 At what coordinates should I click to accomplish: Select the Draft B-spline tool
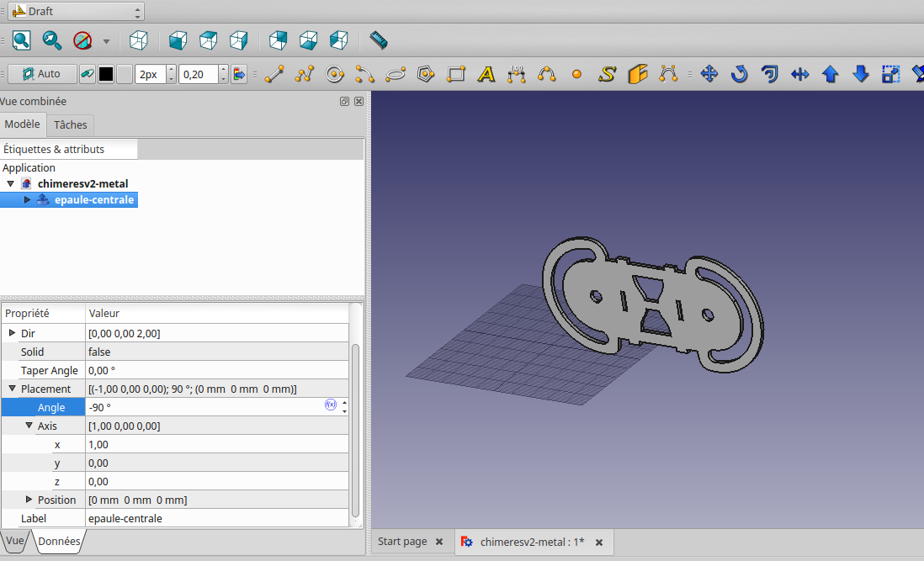[547, 74]
